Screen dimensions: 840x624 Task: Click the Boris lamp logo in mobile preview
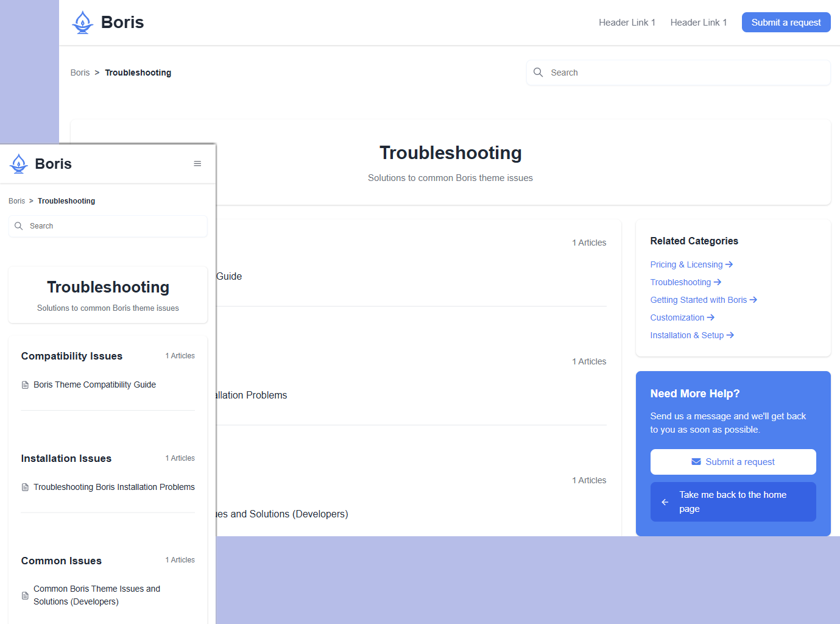19,164
